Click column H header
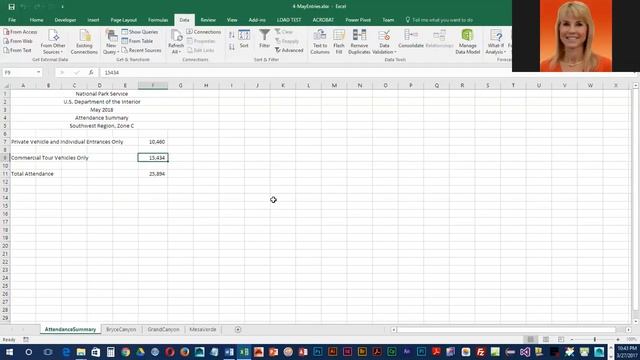Screen dimensions: 640x360 pyautogui.click(x=206, y=85)
